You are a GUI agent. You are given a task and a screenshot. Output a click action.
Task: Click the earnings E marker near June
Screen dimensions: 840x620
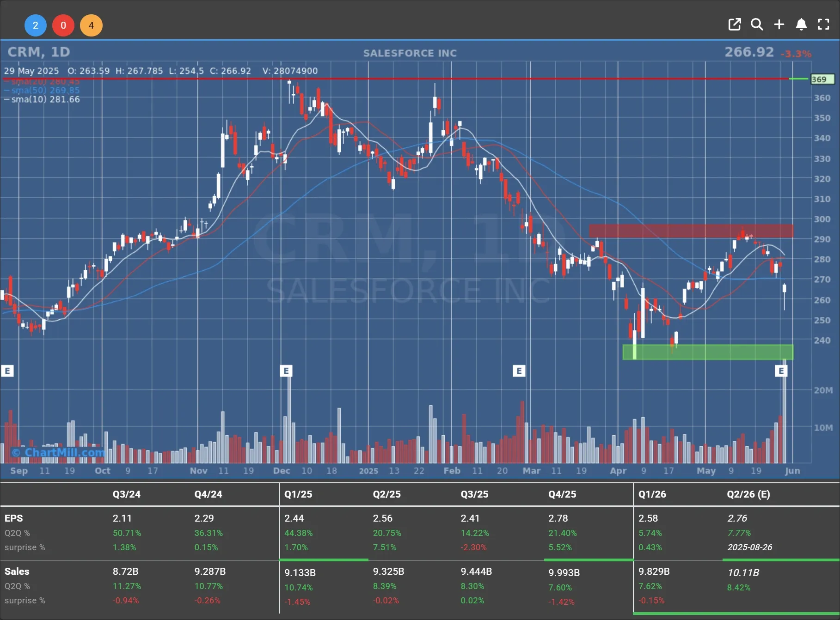point(781,371)
